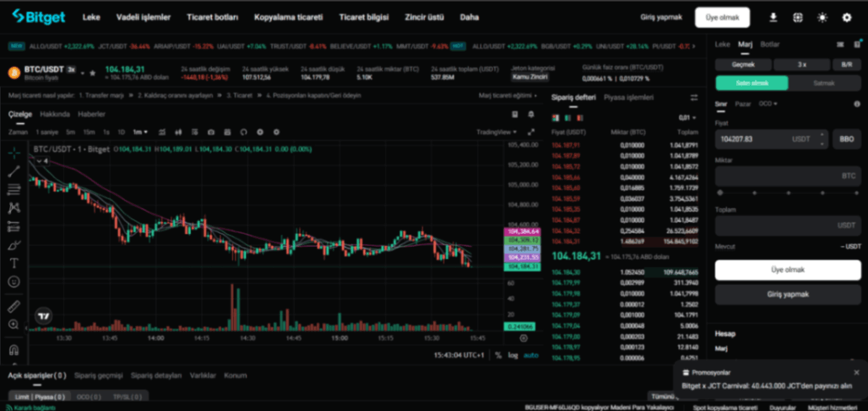This screenshot has height=411, width=868.
Task: Open the Bitget logo home link
Action: (x=39, y=17)
